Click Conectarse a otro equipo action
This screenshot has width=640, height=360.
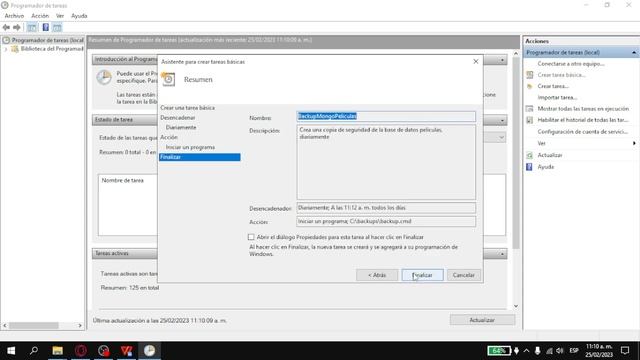(x=571, y=64)
